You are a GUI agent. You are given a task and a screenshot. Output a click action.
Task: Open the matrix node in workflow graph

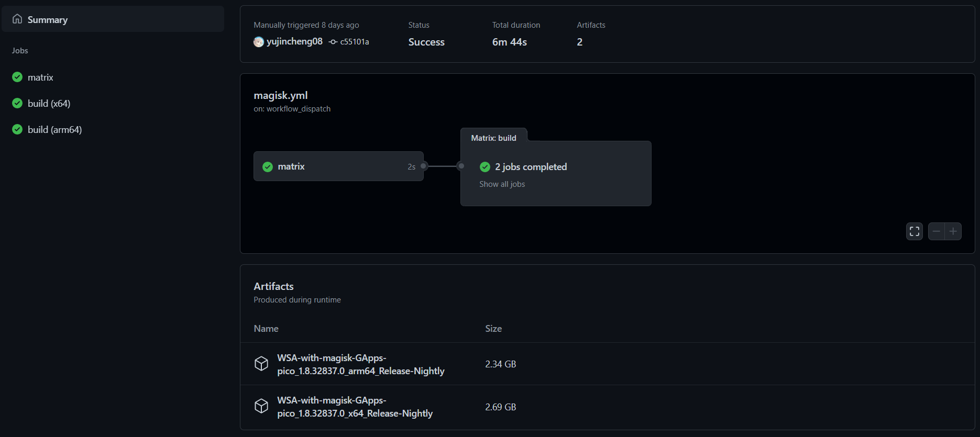(x=338, y=166)
